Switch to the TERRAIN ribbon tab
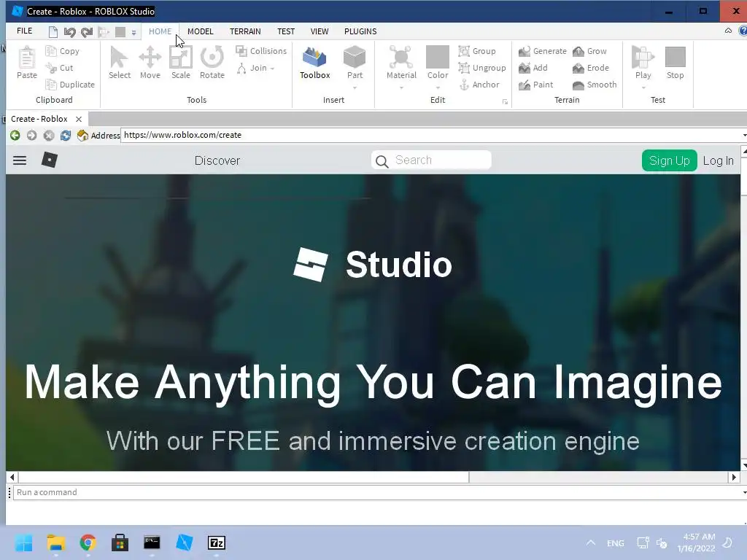This screenshot has height=560, width=747. pyautogui.click(x=245, y=31)
